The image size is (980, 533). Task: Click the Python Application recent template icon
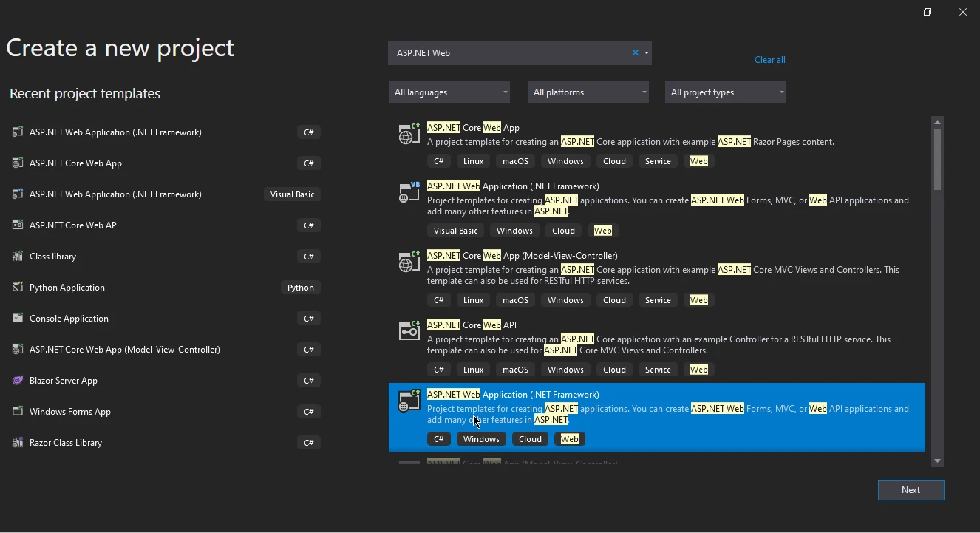tap(18, 288)
